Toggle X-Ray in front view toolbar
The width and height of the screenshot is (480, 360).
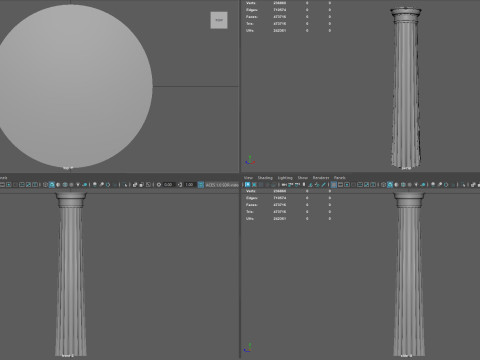click(x=135, y=184)
